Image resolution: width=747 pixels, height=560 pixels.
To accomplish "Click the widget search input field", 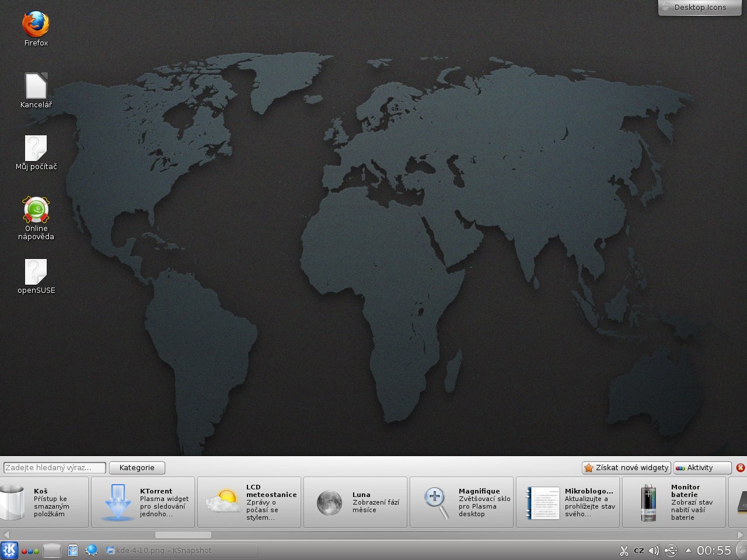I will tap(55, 468).
